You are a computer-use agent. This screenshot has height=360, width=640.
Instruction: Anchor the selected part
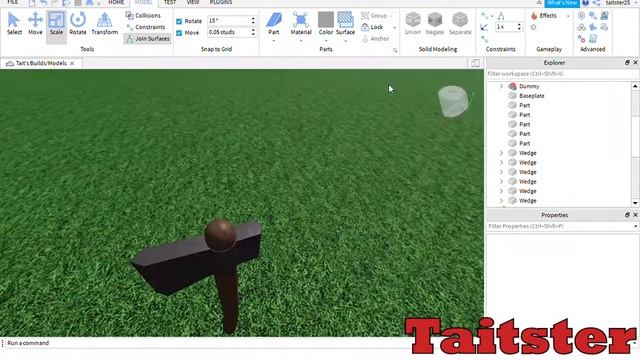click(376, 38)
